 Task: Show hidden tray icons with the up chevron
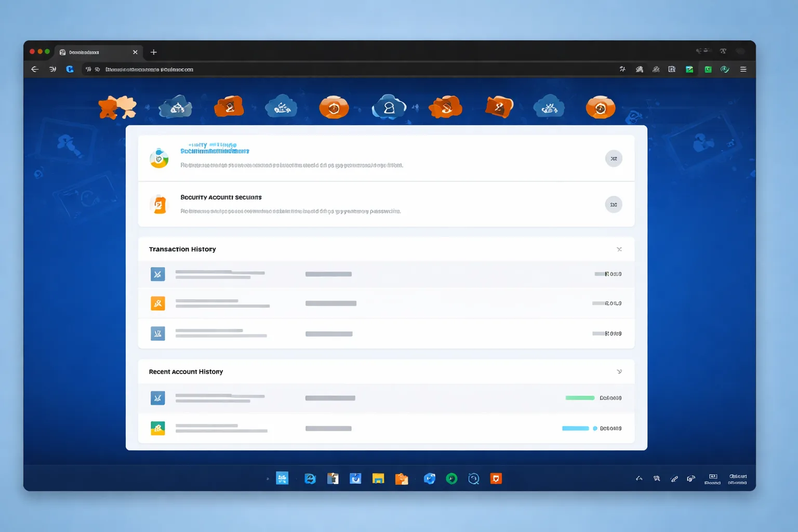point(639,478)
